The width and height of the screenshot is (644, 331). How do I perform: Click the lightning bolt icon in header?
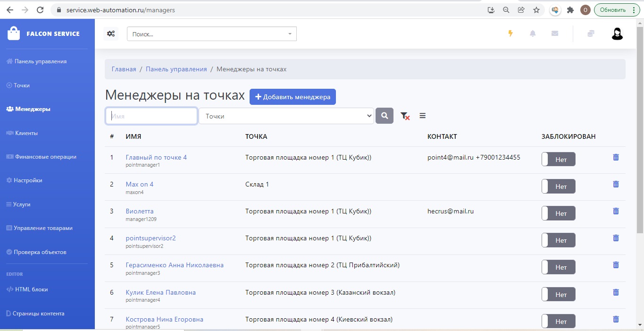coord(510,34)
